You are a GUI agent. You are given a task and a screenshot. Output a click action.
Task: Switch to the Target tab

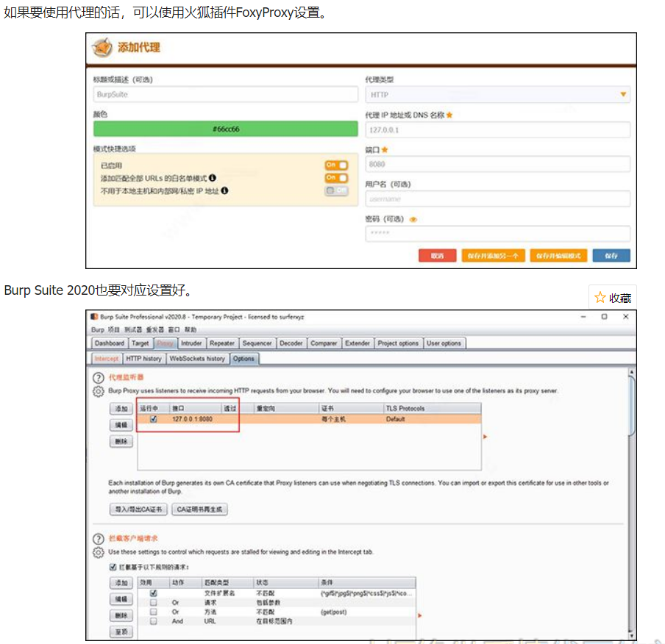(x=141, y=343)
